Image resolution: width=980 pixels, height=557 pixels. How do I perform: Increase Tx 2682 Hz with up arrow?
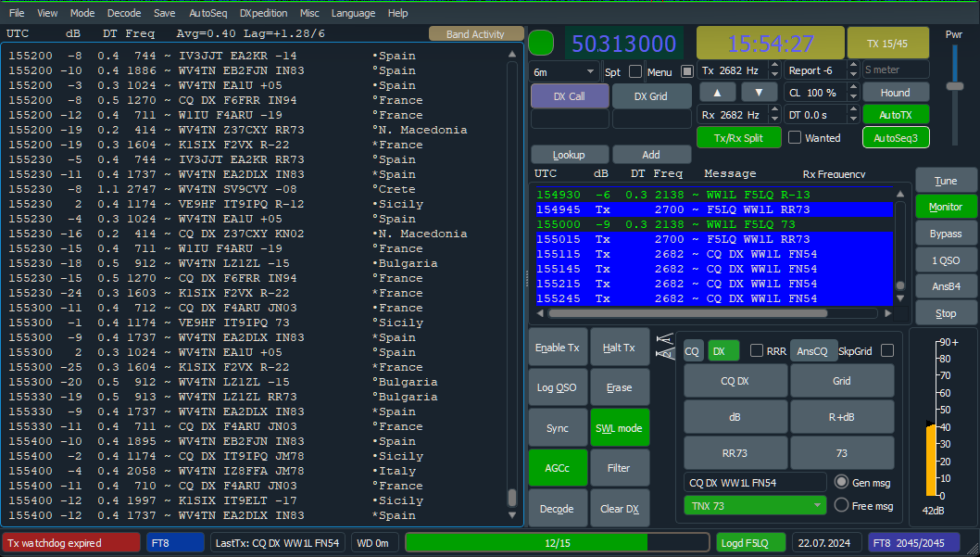click(x=774, y=66)
